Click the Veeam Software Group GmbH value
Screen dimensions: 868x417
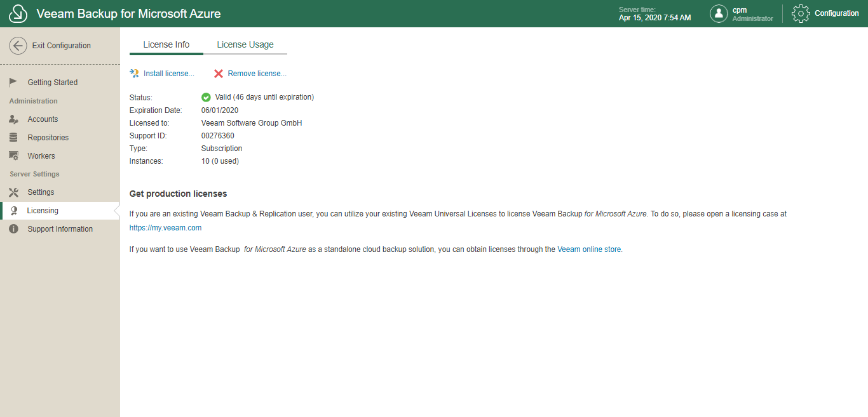click(x=252, y=123)
